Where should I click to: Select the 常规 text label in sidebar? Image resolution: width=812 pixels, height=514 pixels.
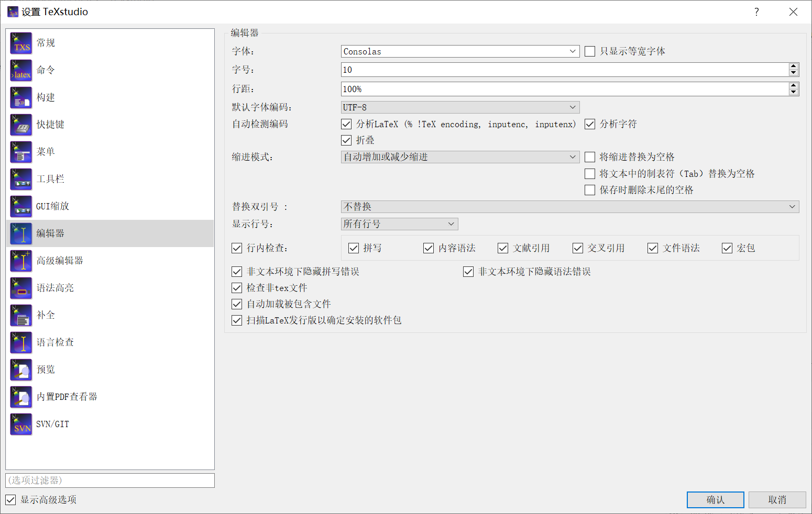coord(46,43)
